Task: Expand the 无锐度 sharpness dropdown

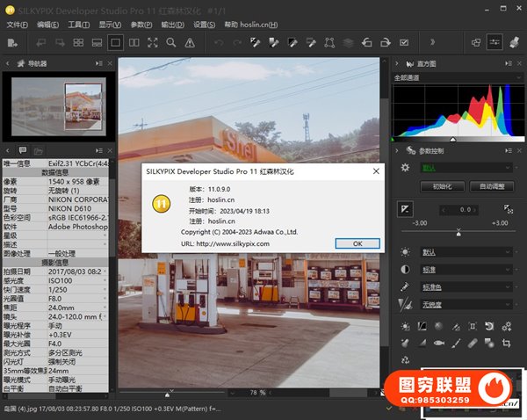Action: pos(466,304)
